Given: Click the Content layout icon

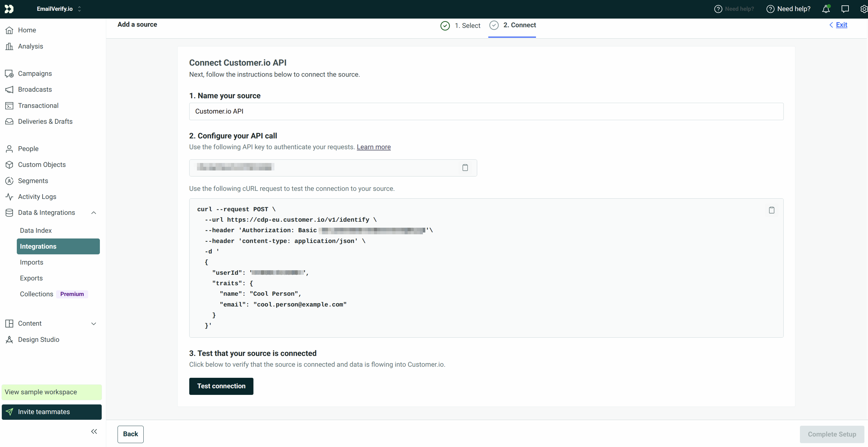Looking at the screenshot, I should [x=9, y=324].
